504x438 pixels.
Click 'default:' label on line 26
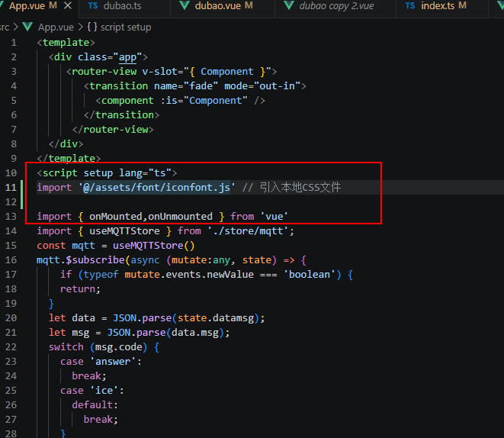[x=95, y=405]
